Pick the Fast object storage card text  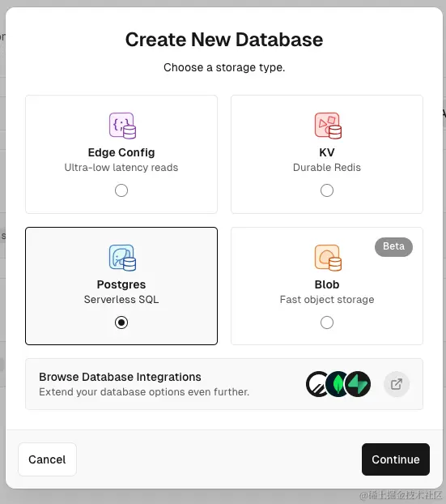pos(327,300)
